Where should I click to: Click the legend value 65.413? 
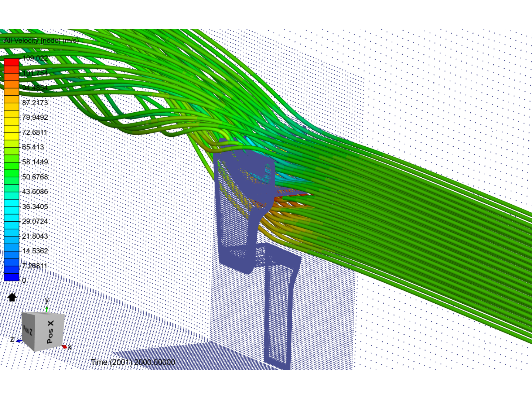tap(33, 147)
